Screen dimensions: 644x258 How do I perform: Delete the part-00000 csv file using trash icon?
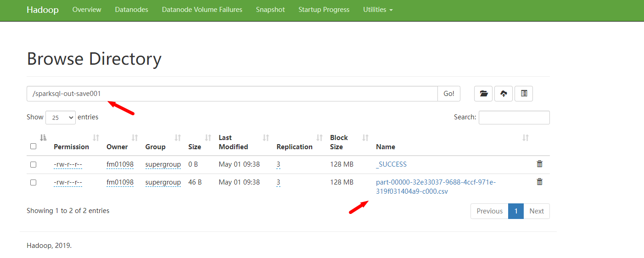click(x=540, y=182)
